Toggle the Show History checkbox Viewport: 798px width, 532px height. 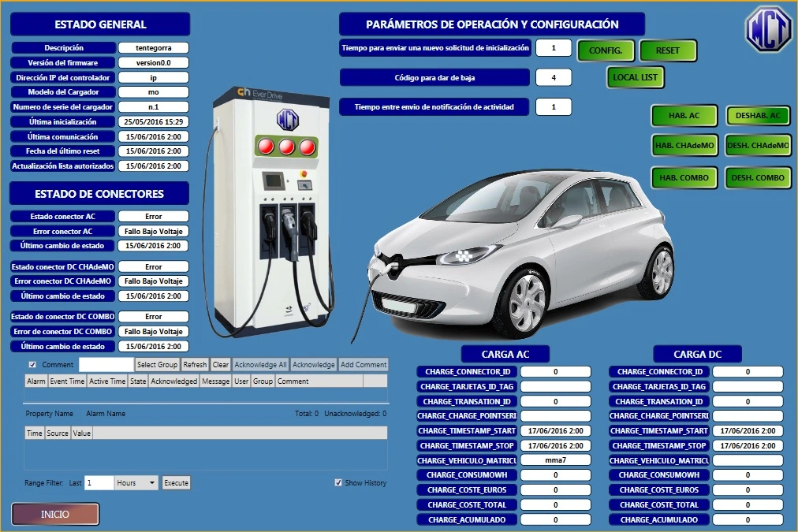click(338, 482)
